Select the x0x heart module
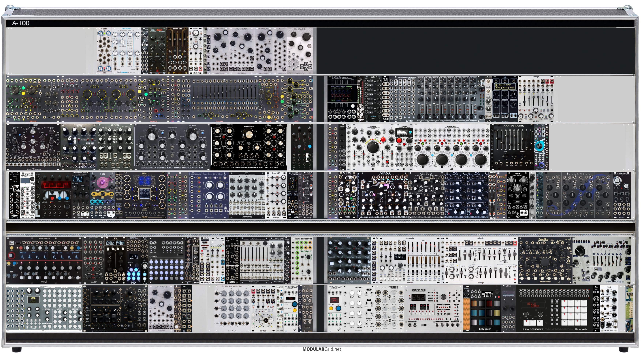Screen dimensions: 644x353 [359, 309]
